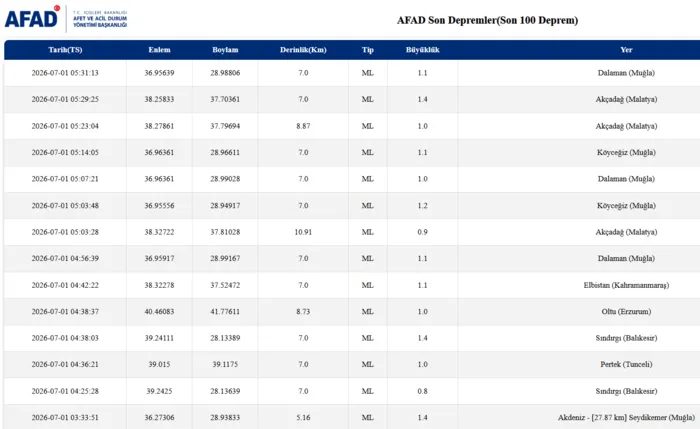
Task: Select timestamp 2026-07-01 04:56:39
Action: (65, 258)
